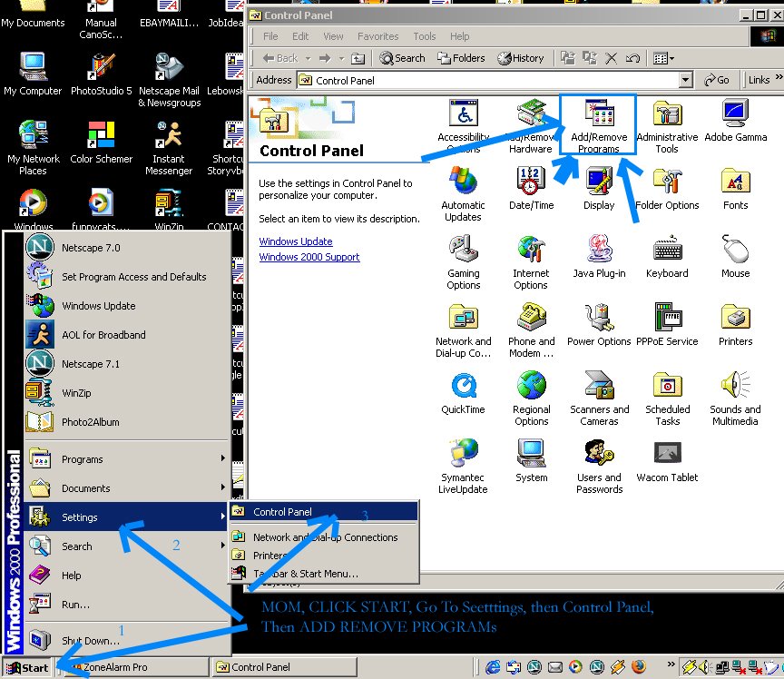
Task: Open QuickTime settings
Action: [x=463, y=392]
